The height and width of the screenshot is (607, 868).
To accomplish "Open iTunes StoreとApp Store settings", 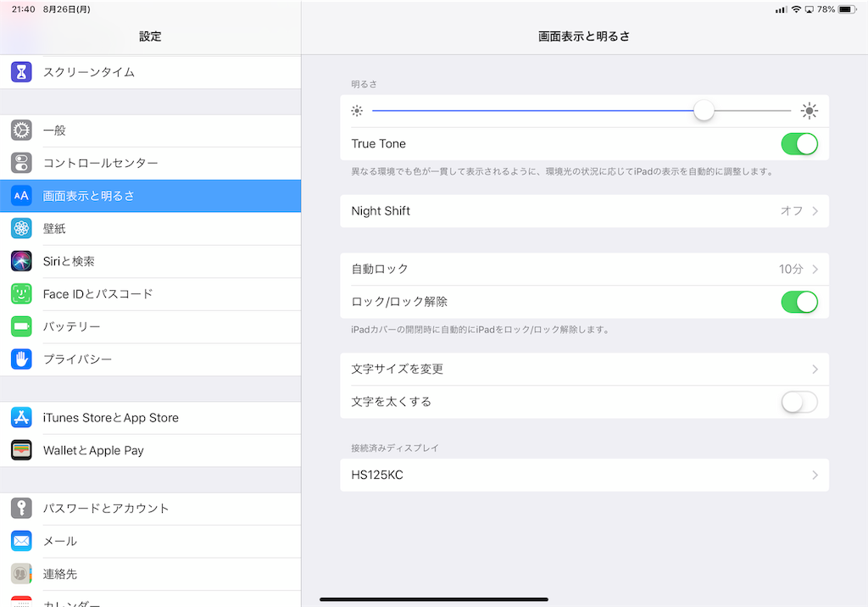I will 151,418.
